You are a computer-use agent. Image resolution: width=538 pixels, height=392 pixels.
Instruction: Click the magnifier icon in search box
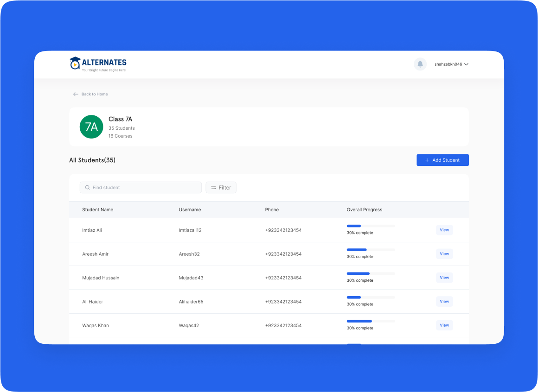coord(87,188)
